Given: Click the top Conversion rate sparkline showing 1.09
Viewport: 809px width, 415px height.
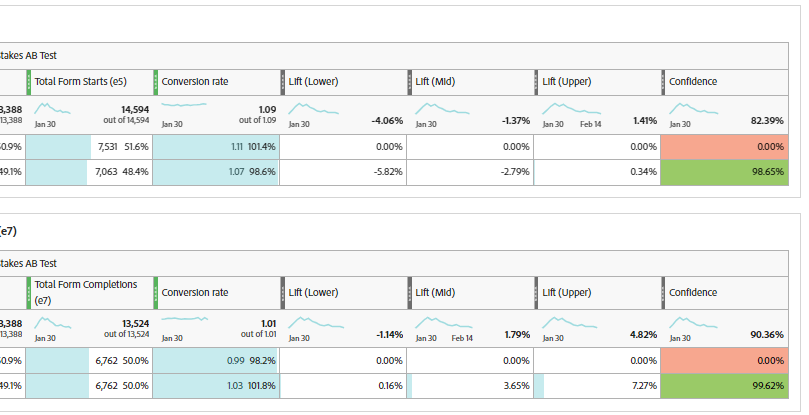Looking at the screenshot, I should tap(185, 106).
